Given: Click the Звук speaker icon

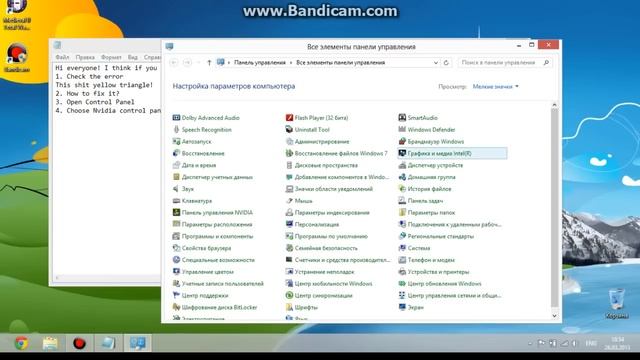Looking at the screenshot, I should [176, 189].
